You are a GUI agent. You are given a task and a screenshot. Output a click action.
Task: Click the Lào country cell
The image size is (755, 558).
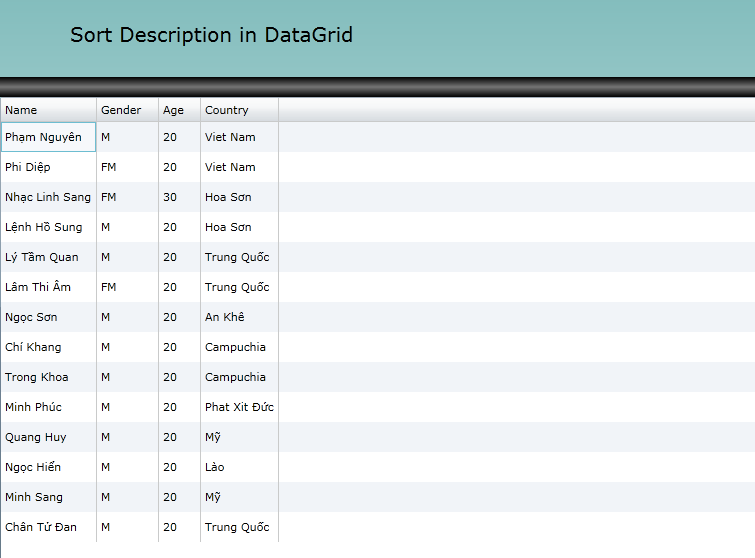pos(239,467)
